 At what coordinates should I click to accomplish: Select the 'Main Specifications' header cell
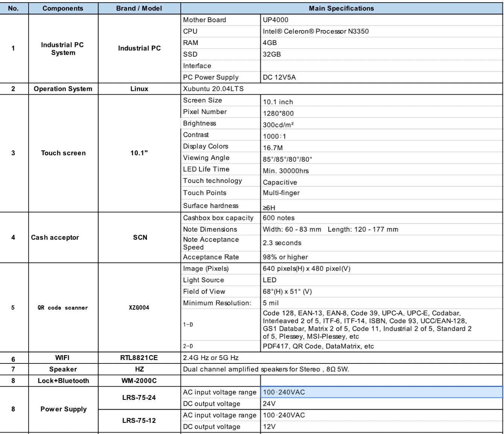click(x=341, y=8)
